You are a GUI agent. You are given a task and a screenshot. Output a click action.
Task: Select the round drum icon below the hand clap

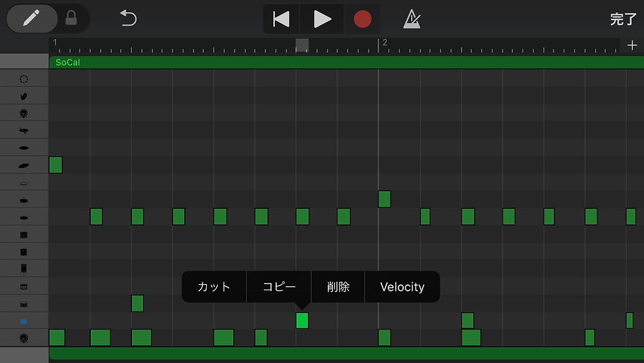[x=24, y=113]
